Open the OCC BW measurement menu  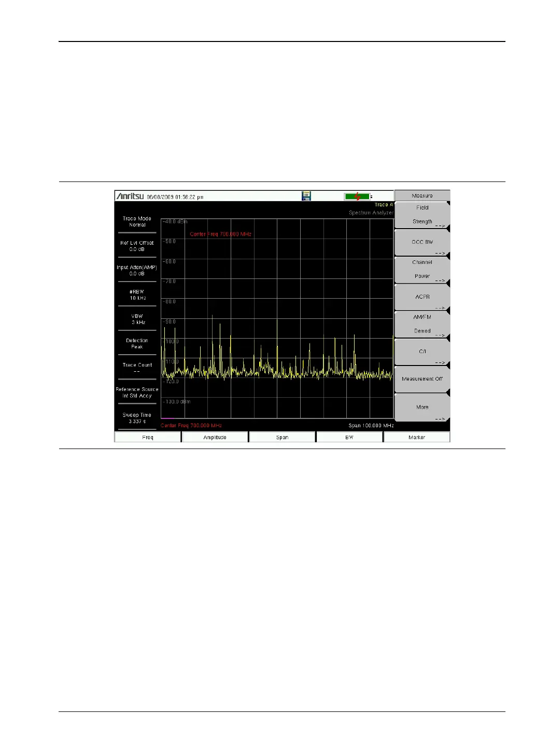tap(422, 242)
